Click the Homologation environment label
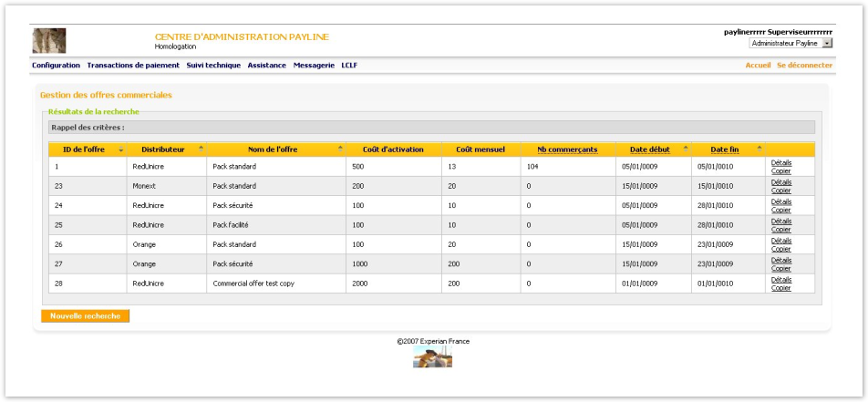868x402 pixels. point(175,46)
